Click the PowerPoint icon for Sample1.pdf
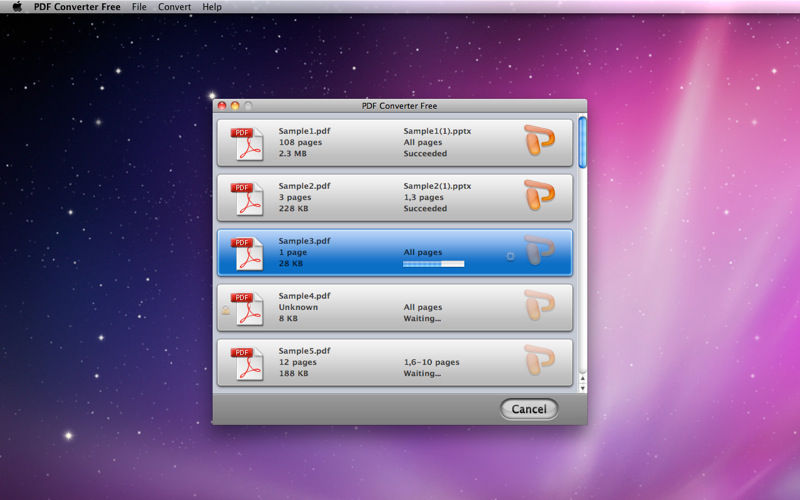 coord(539,142)
